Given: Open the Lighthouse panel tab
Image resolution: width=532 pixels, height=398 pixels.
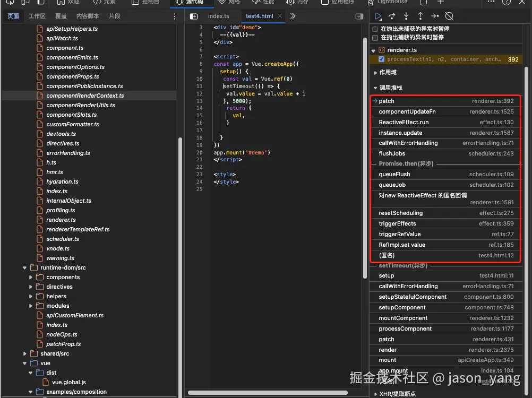Looking at the screenshot, I should (388, 2).
